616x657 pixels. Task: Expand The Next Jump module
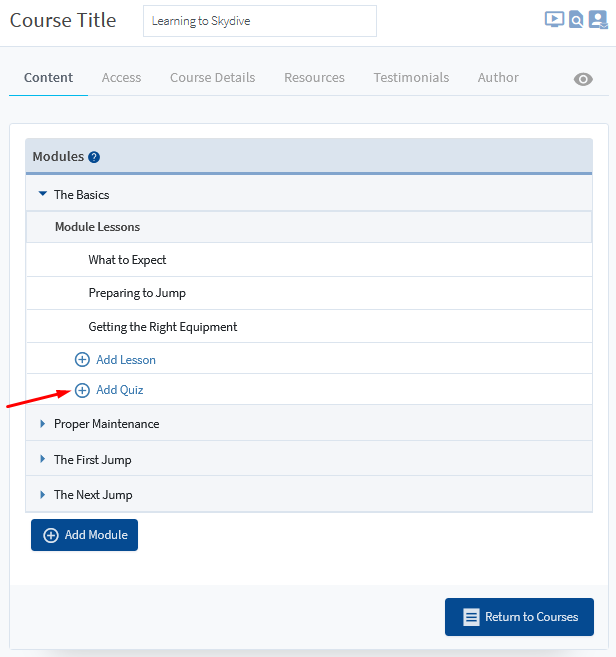pos(42,494)
